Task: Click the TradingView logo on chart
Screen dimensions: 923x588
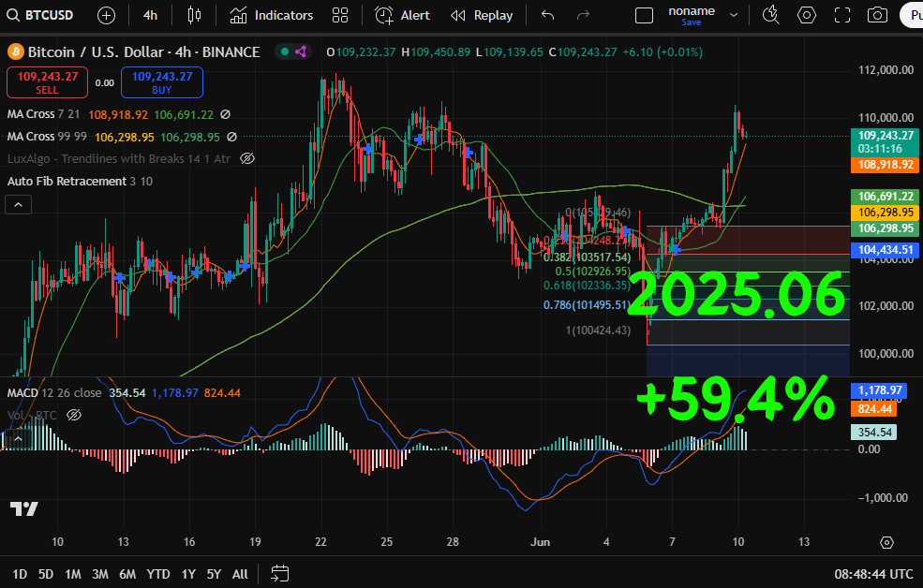Action: pos(24,508)
